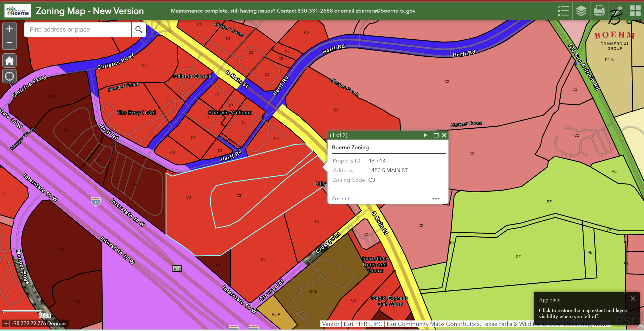Open the Basemap Gallery grid
Viewport: 644px width, 331px height.
point(635,11)
